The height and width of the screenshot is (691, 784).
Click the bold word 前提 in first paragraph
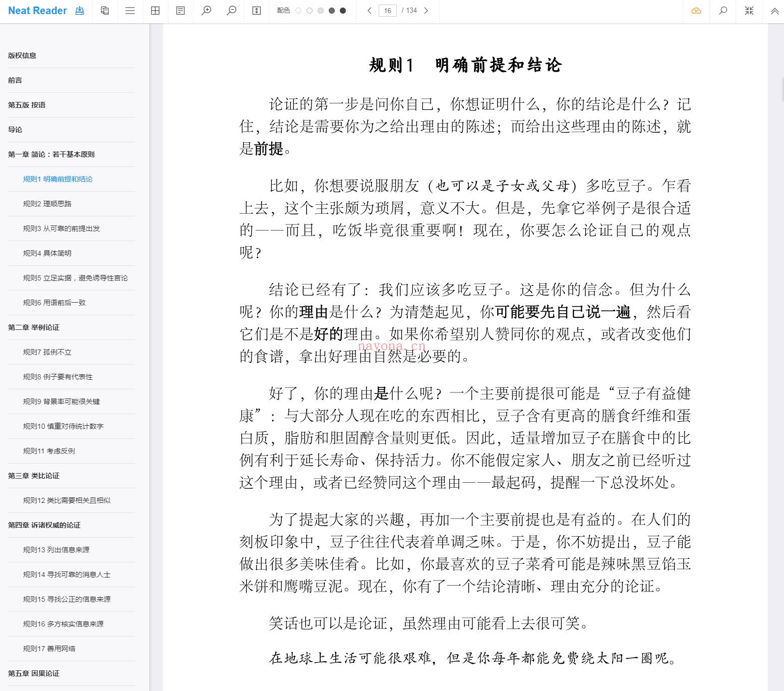269,149
